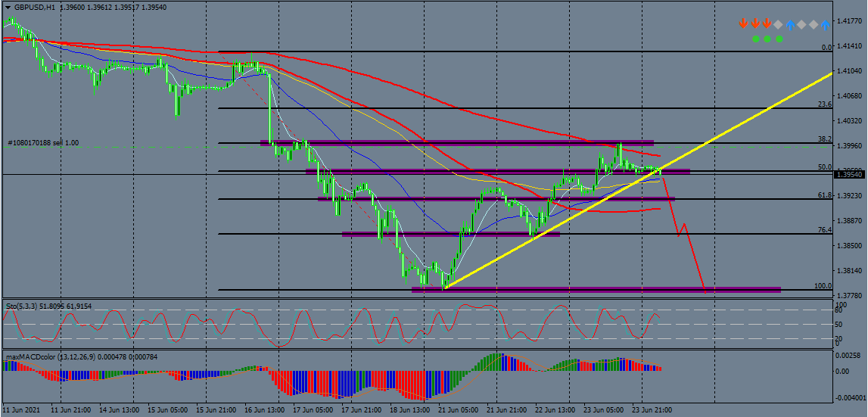The image size is (868, 417).
Task: Click the middle red down arrow indicator
Action: coord(754,24)
